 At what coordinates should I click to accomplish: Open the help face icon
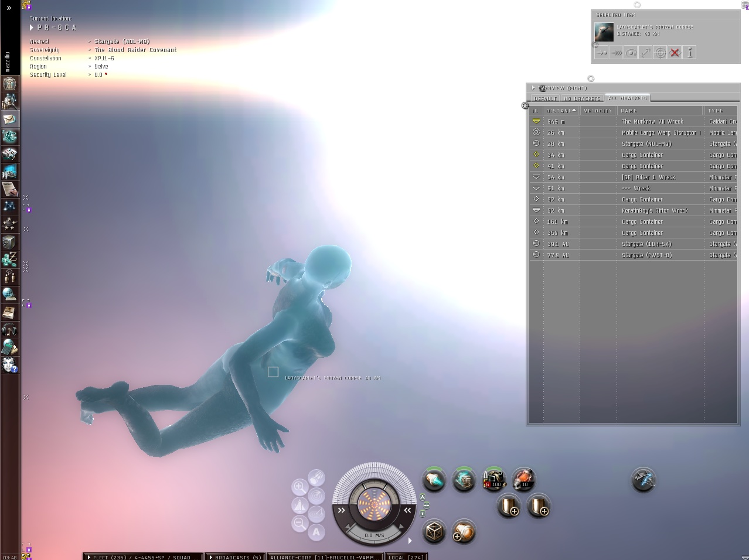coord(9,364)
